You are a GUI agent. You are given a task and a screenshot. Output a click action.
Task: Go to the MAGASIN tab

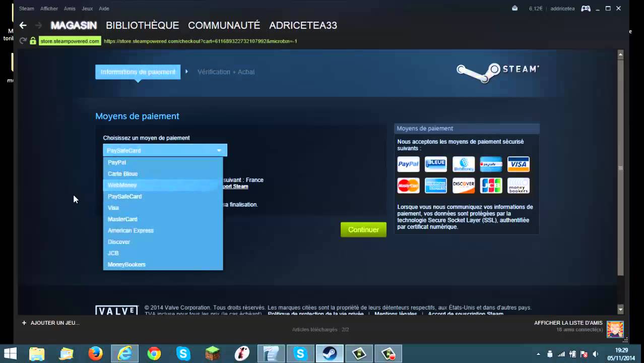click(x=74, y=25)
